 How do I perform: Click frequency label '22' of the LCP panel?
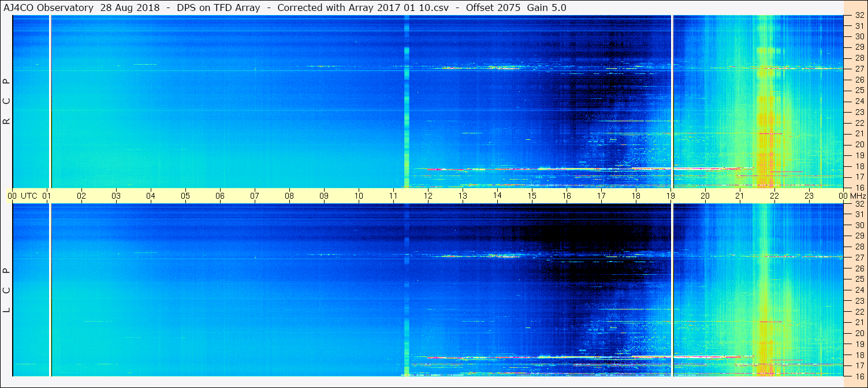859,311
